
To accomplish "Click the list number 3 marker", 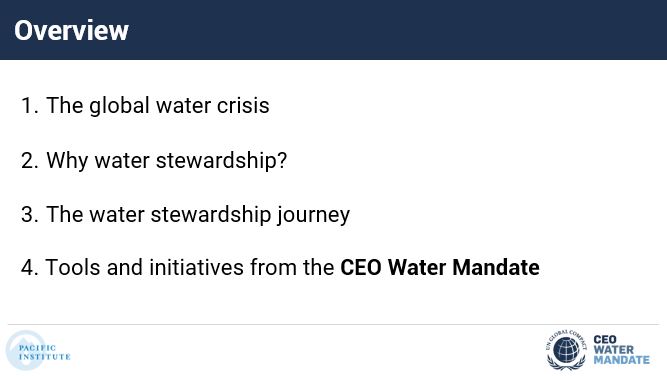I will point(29,214).
